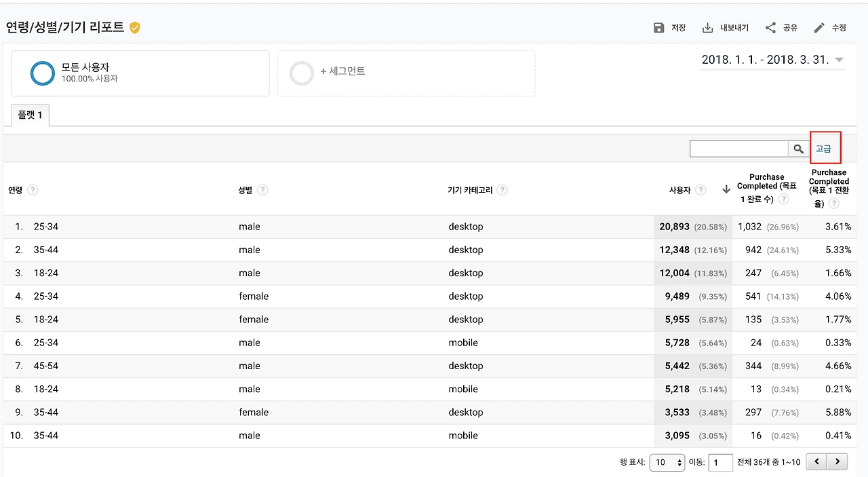Click 25-34 age in row 1
Viewport: 868px width, 477px height.
pos(46,227)
